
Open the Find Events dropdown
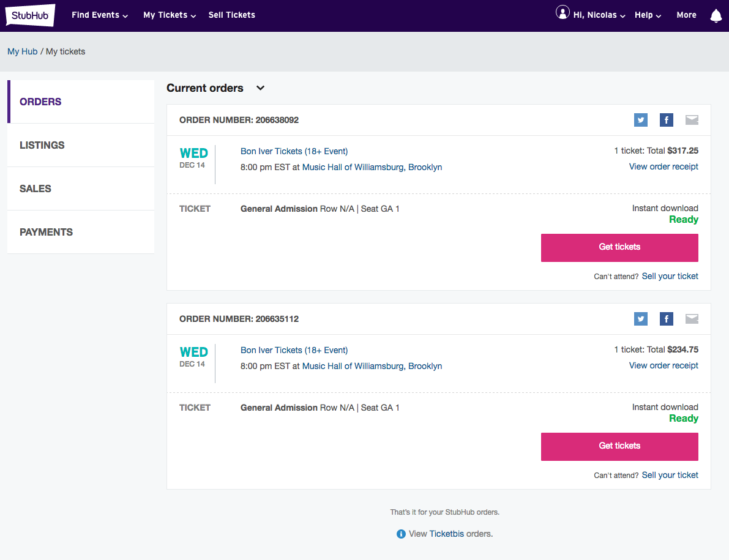99,15
